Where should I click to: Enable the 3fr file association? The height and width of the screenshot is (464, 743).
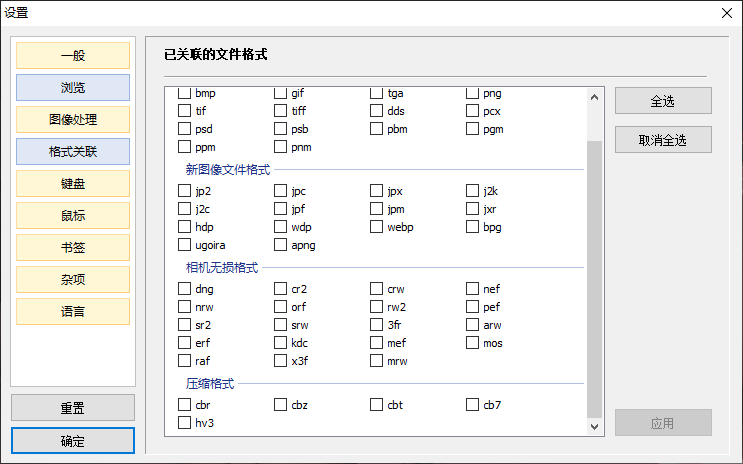pyautogui.click(x=376, y=325)
